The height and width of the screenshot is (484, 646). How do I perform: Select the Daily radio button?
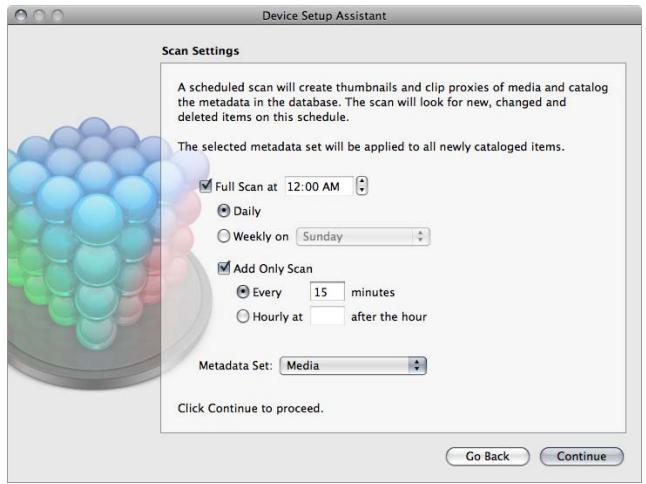223,211
